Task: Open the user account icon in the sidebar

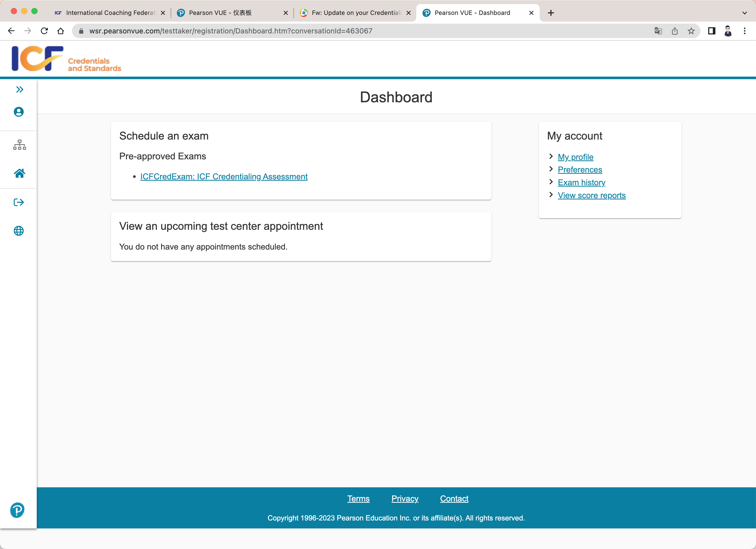Action: [19, 112]
